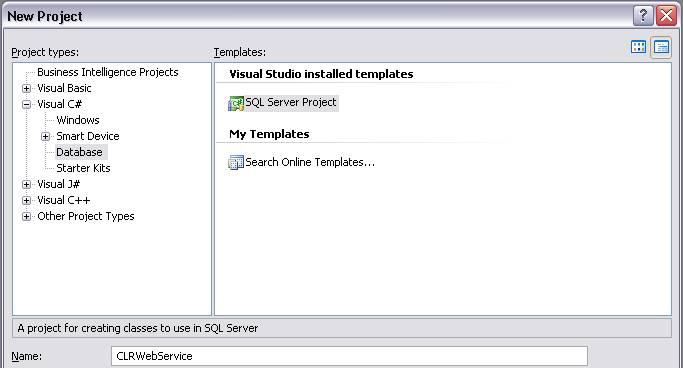
Task: Open the help question mark button
Action: pos(643,16)
